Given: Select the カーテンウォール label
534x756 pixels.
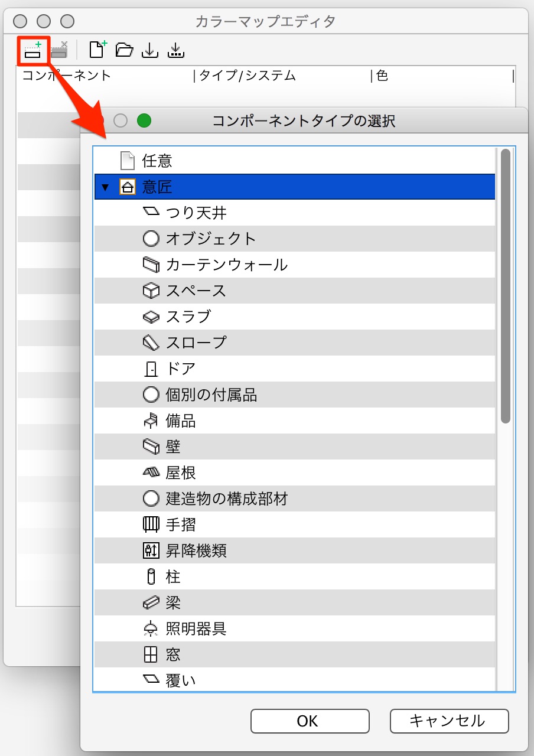Looking at the screenshot, I should pos(227,265).
